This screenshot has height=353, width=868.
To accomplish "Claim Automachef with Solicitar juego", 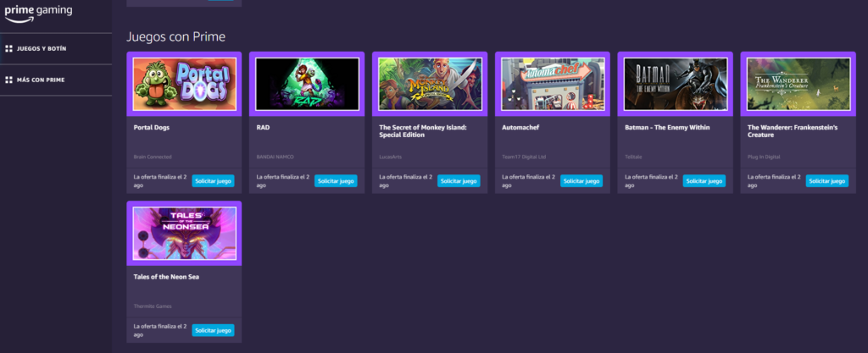I will click(581, 181).
